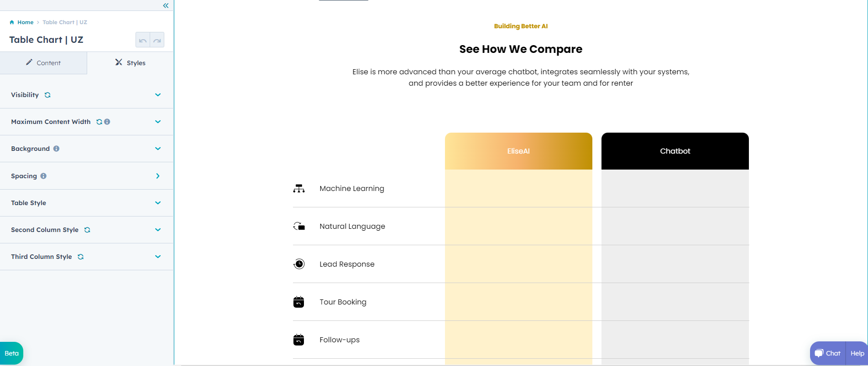Open the Chat support button

pos(828,353)
